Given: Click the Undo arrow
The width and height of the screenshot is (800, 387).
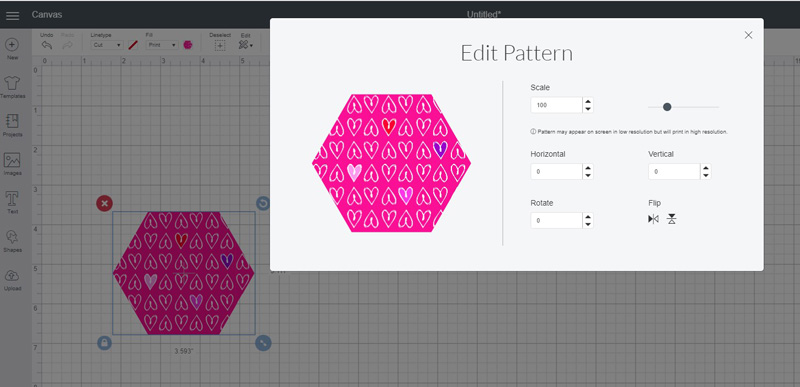Looking at the screenshot, I should 46,45.
